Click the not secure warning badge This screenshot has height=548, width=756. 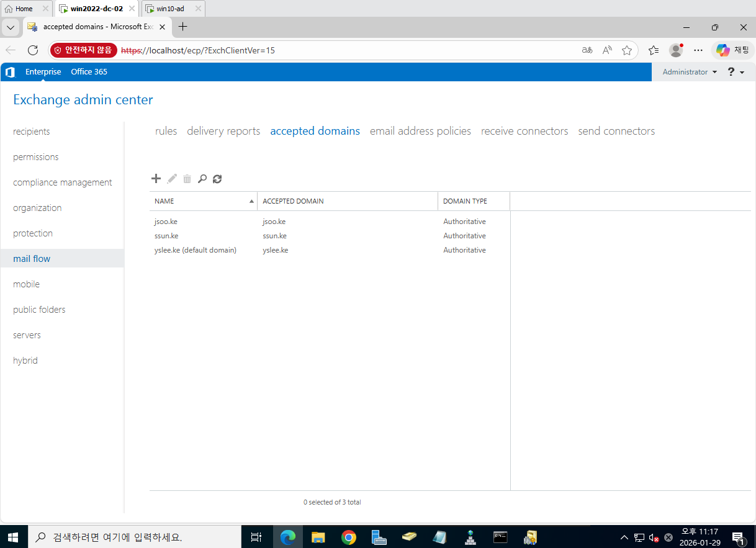[x=84, y=50]
